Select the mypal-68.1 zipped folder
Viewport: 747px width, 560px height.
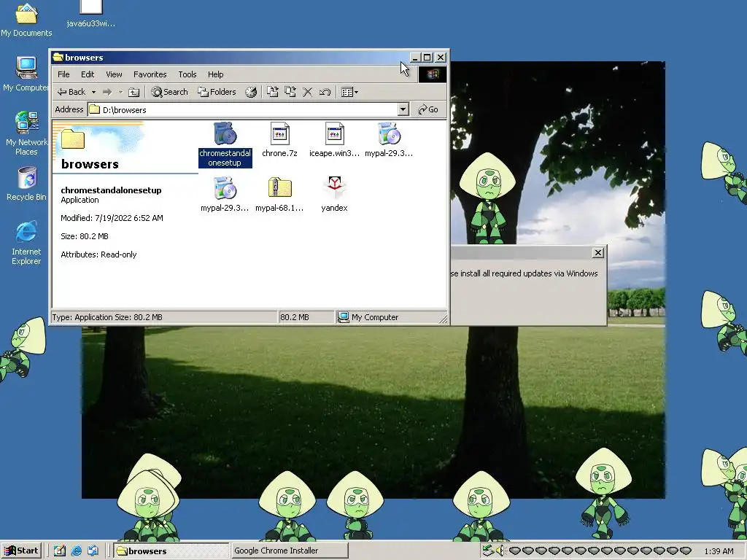pyautogui.click(x=279, y=194)
